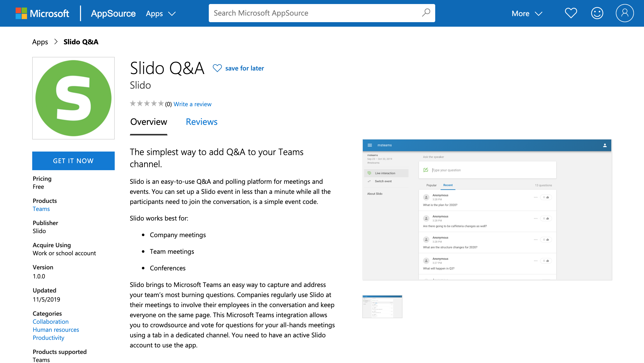Click the GET IT NOW button
The image size is (644, 363).
(73, 161)
